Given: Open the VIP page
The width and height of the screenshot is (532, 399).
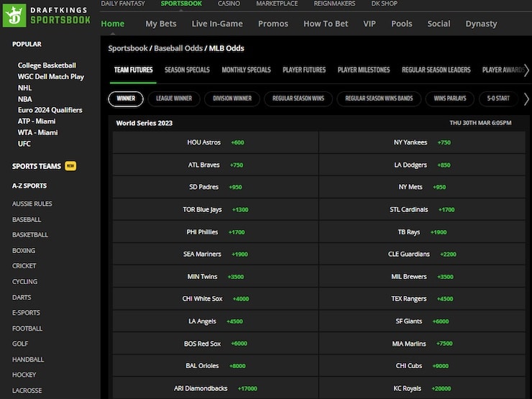Looking at the screenshot, I should point(370,24).
